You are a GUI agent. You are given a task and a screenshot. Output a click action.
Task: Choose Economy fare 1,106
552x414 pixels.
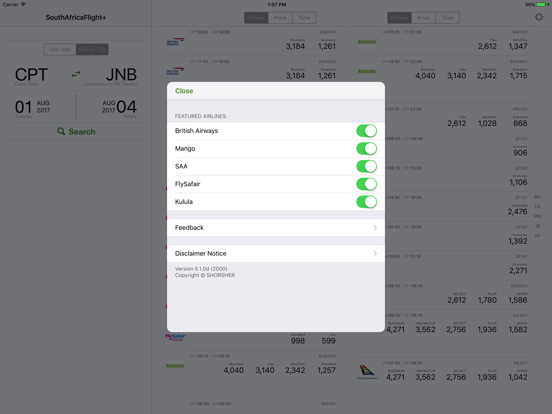pyautogui.click(x=518, y=180)
